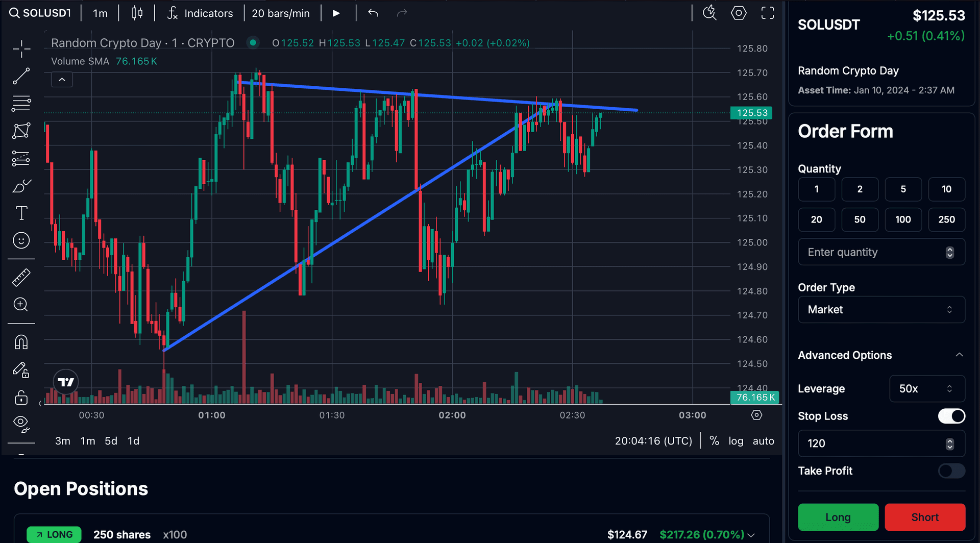Click the Stop Loss value stepper
Image resolution: width=980 pixels, height=543 pixels.
point(950,444)
